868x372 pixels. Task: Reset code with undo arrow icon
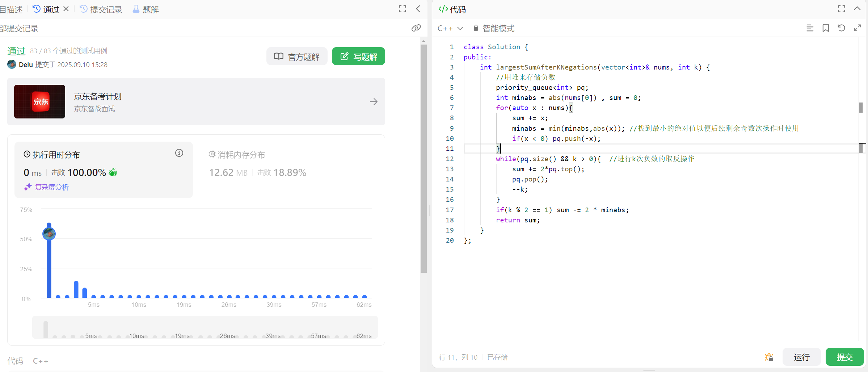pos(842,28)
